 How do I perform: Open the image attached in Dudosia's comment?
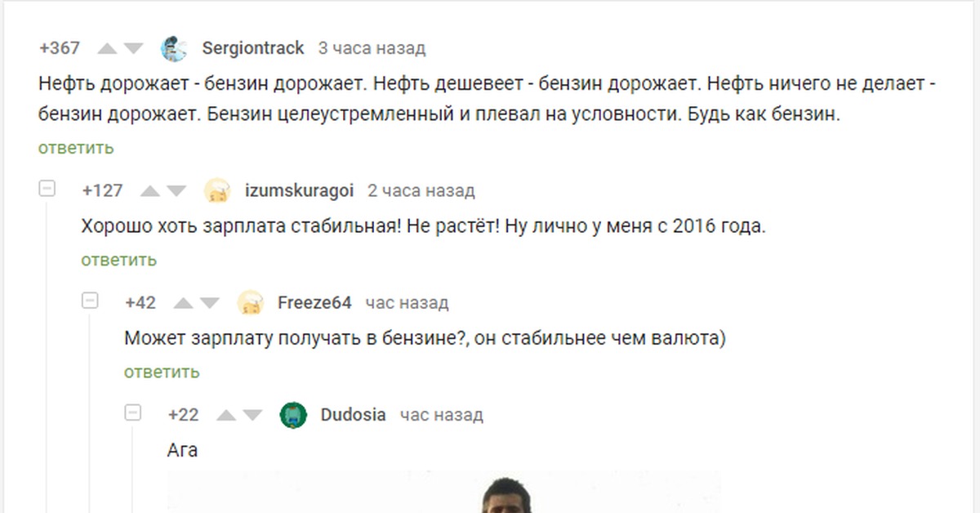click(443, 491)
